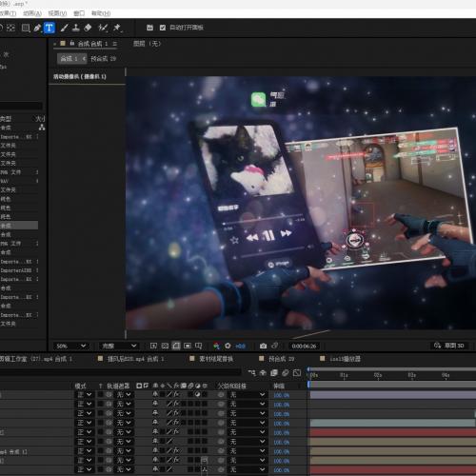Open the composition mini-flowchart icon in the timeline
476x476 pixels.
pos(251,373)
